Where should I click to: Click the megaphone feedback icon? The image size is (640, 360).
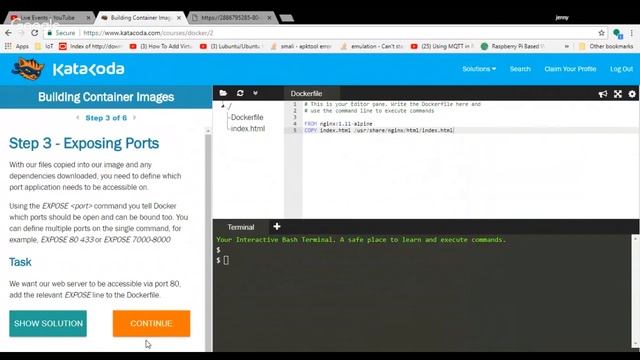[x=602, y=94]
